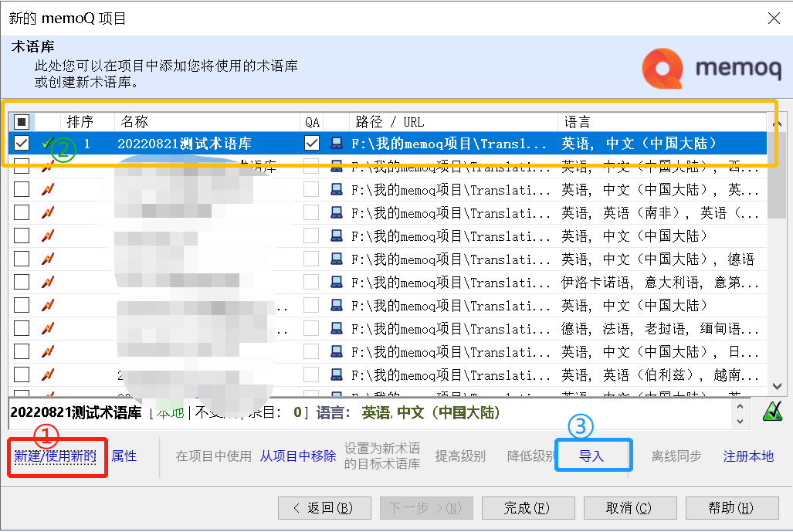
Task: Click the 下一步 (N) button
Action: tap(426, 508)
